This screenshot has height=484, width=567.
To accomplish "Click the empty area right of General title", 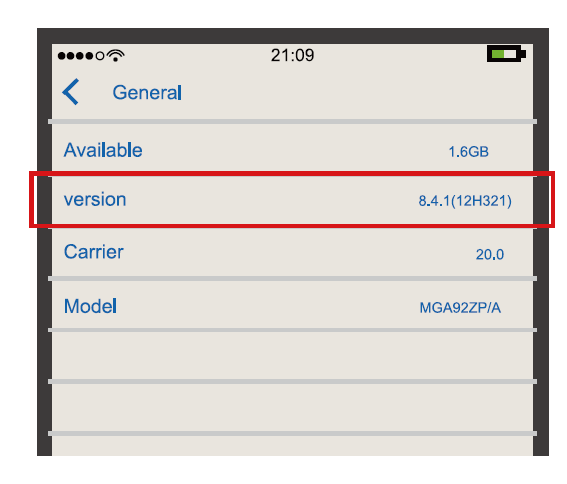I will [x=357, y=93].
